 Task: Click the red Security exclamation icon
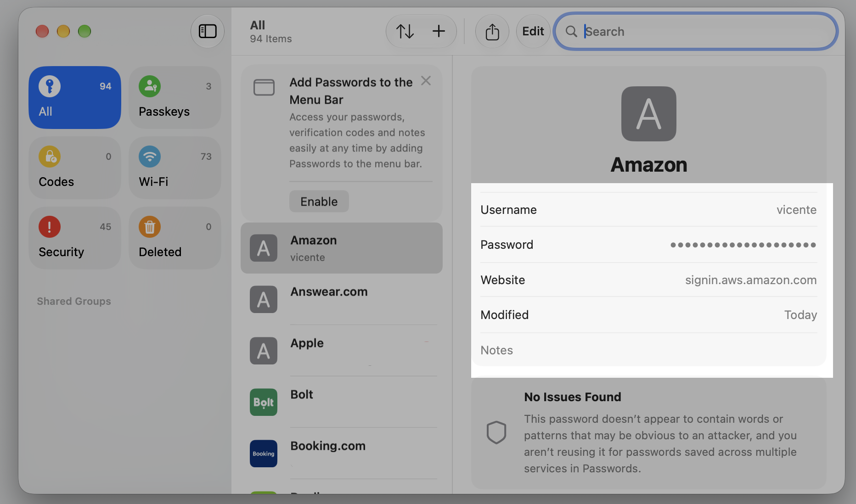50,227
